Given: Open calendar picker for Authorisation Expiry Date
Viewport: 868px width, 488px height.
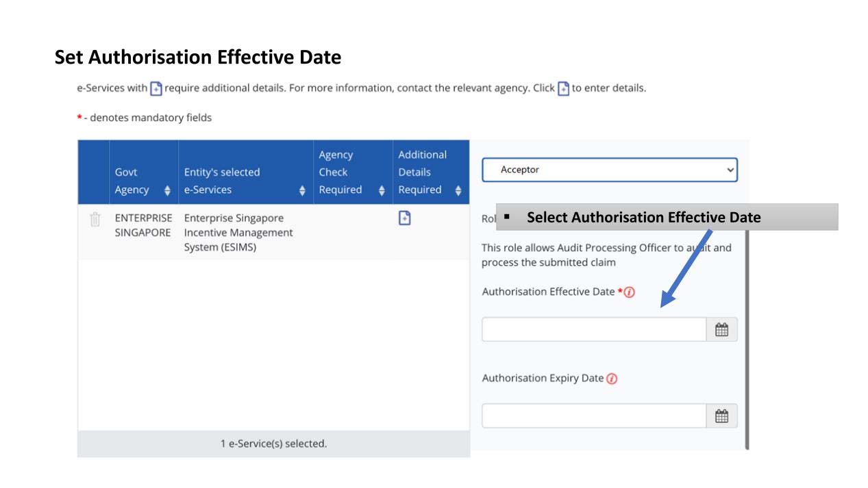Looking at the screenshot, I should click(x=721, y=416).
